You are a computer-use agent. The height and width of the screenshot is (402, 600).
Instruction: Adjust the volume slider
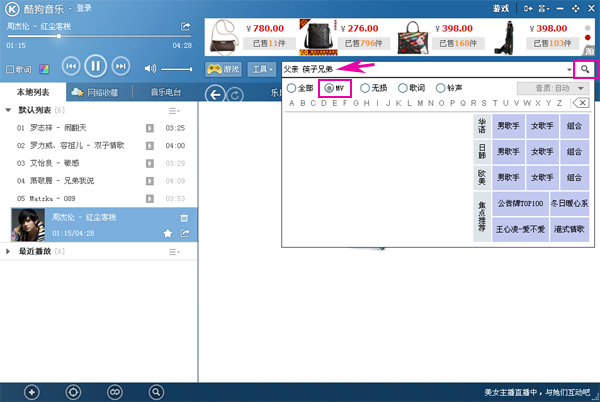coord(176,69)
